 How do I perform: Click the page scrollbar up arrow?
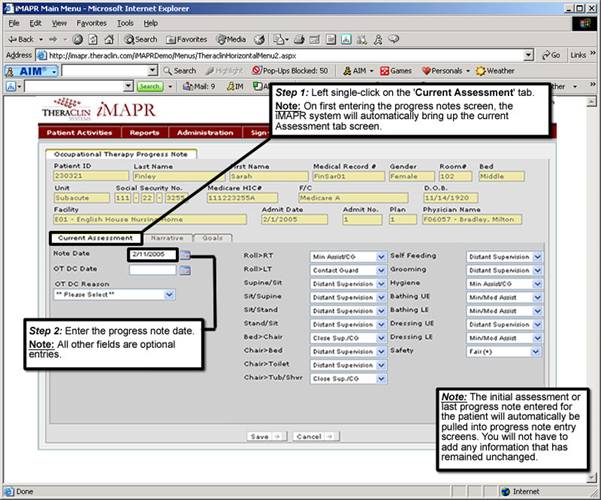pos(591,102)
